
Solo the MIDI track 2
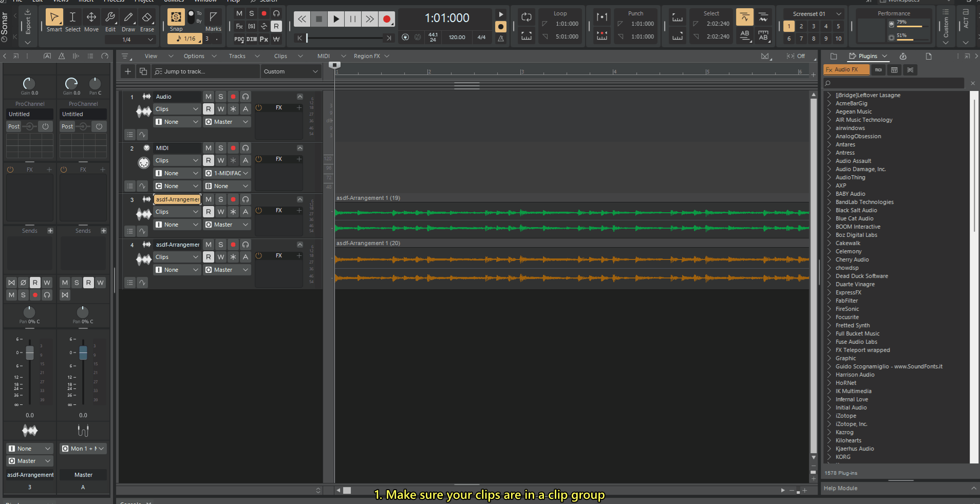(221, 148)
